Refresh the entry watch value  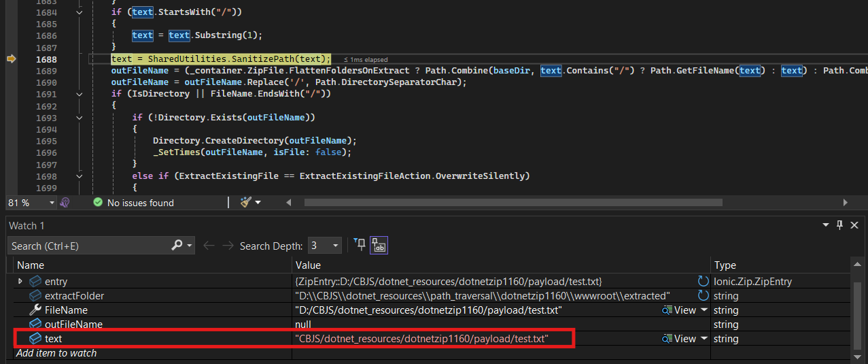[x=703, y=281]
